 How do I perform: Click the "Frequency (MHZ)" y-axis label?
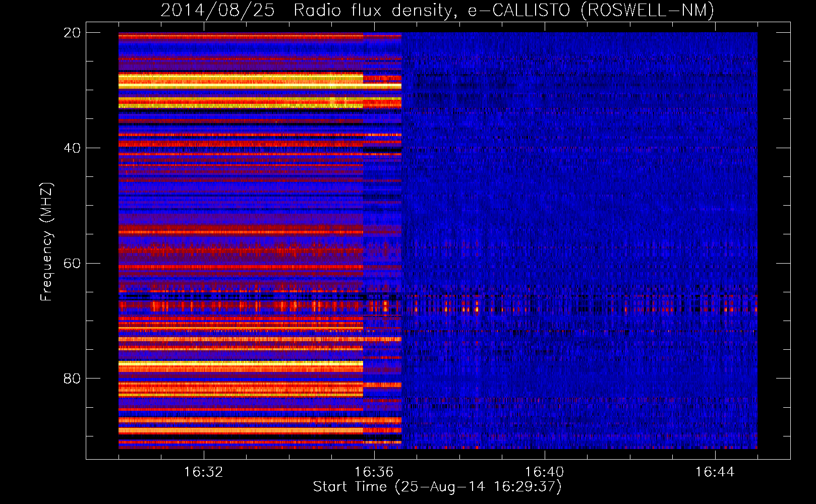coord(46,242)
